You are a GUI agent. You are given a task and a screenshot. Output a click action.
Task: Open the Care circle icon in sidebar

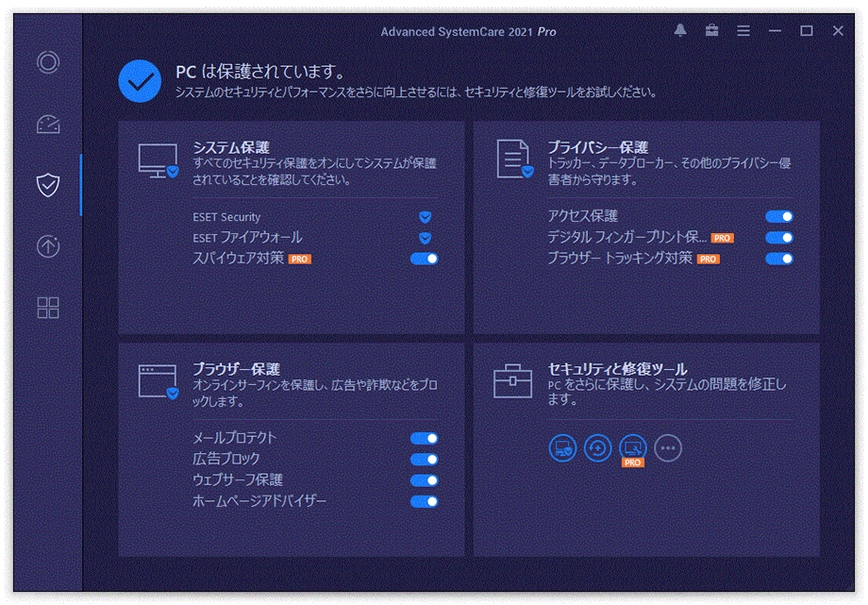point(48,62)
